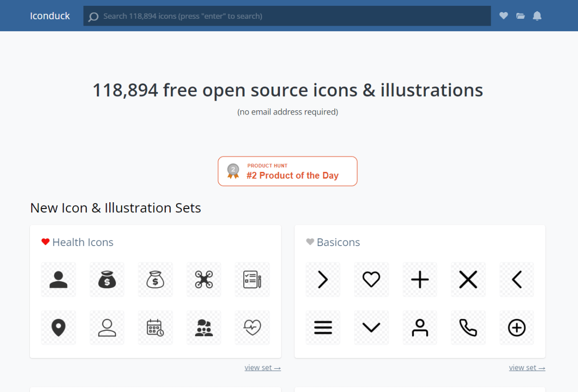Click view set link under Health Icons
This screenshot has width=578, height=392.
tap(263, 367)
